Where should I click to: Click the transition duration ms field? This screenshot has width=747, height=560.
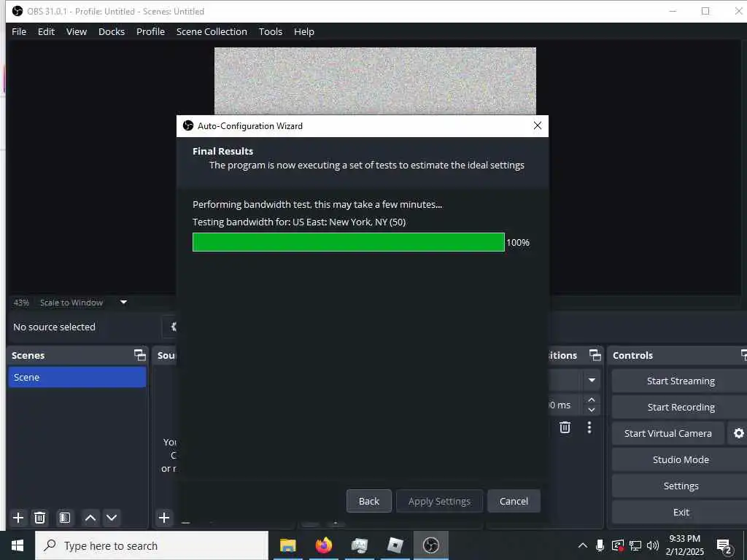(x=565, y=405)
